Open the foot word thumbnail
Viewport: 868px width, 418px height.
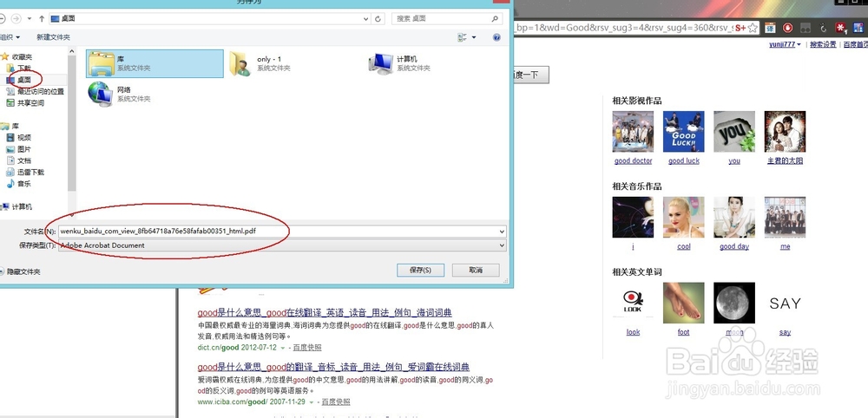click(x=684, y=303)
